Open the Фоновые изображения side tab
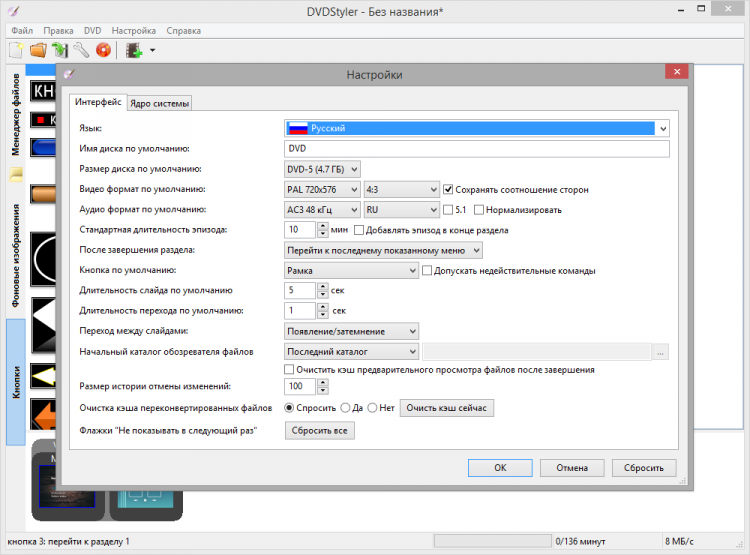This screenshot has width=750, height=555. coord(16,255)
